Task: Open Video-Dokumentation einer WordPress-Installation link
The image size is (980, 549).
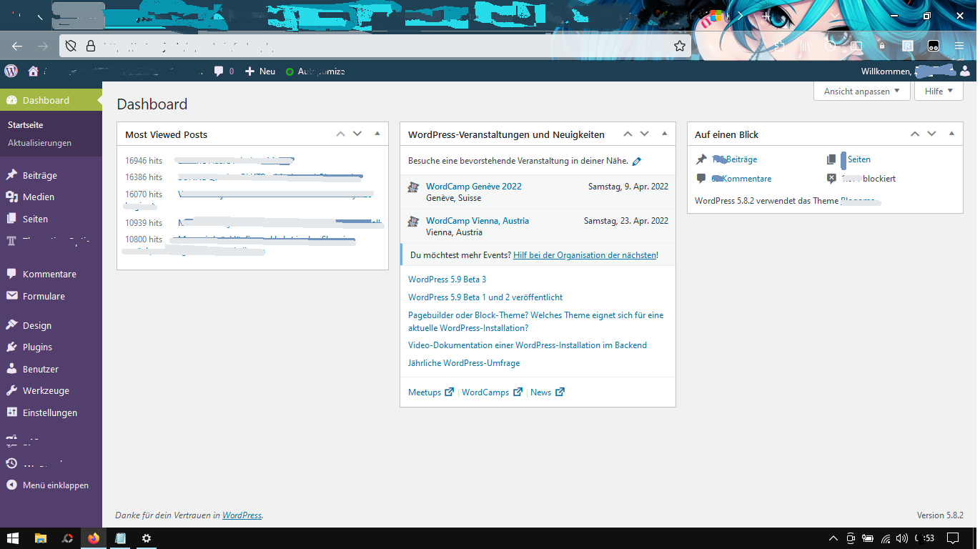Action: (528, 345)
